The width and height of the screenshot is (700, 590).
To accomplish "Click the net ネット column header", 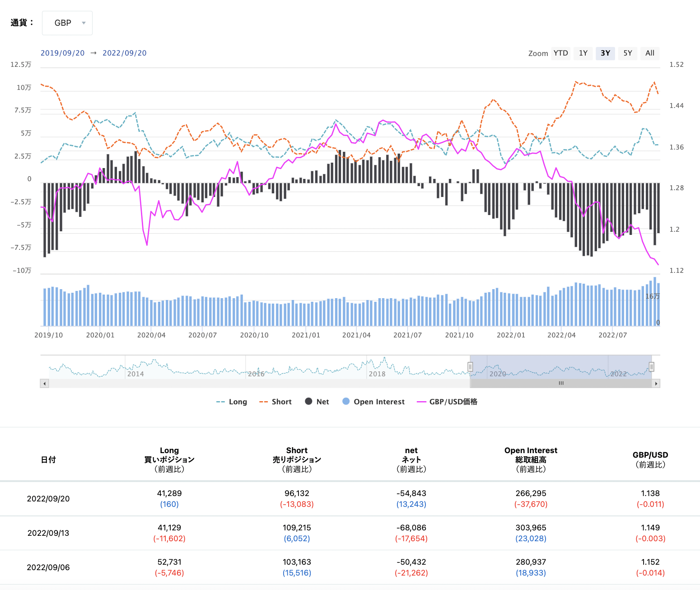I will click(x=411, y=460).
